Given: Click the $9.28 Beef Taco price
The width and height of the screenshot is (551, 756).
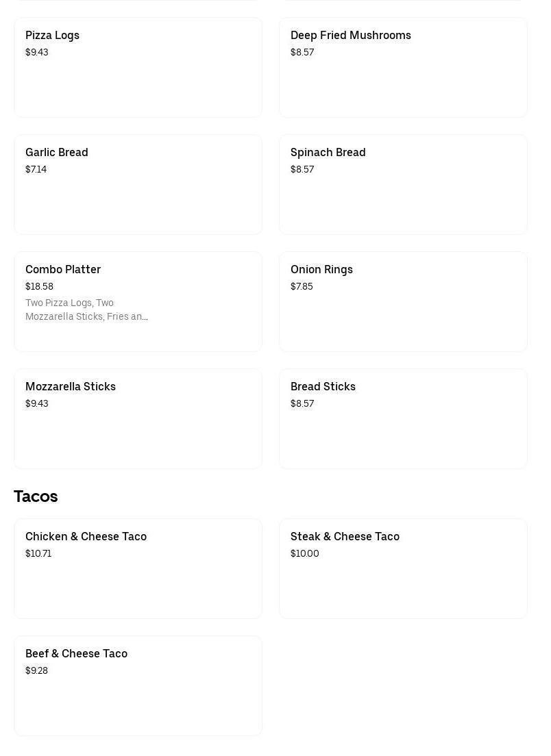Looking at the screenshot, I should coord(36,670).
